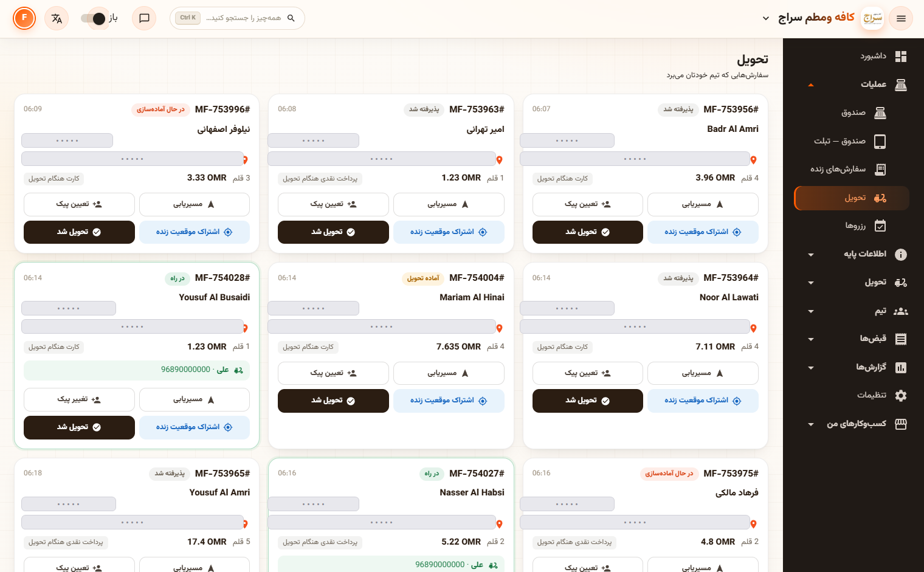Open the داشبورد dashboard grid icon in sidebar
This screenshot has height=572, width=924.
point(901,57)
